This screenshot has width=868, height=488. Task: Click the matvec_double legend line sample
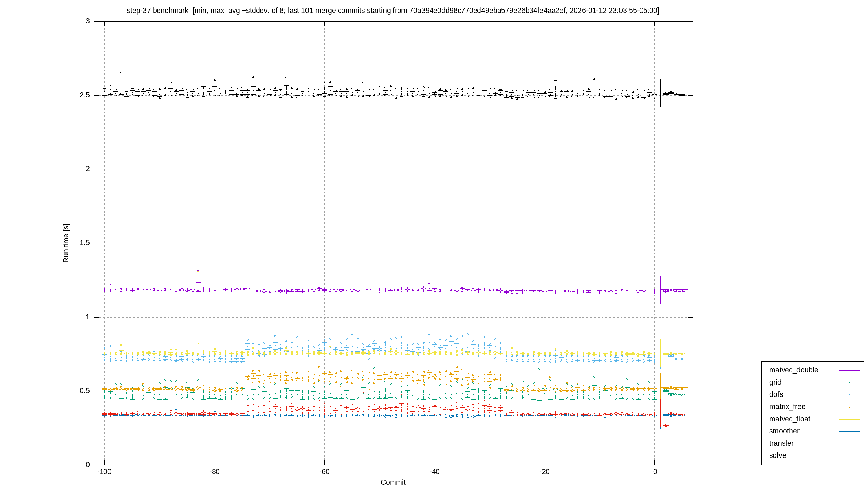tap(849, 370)
